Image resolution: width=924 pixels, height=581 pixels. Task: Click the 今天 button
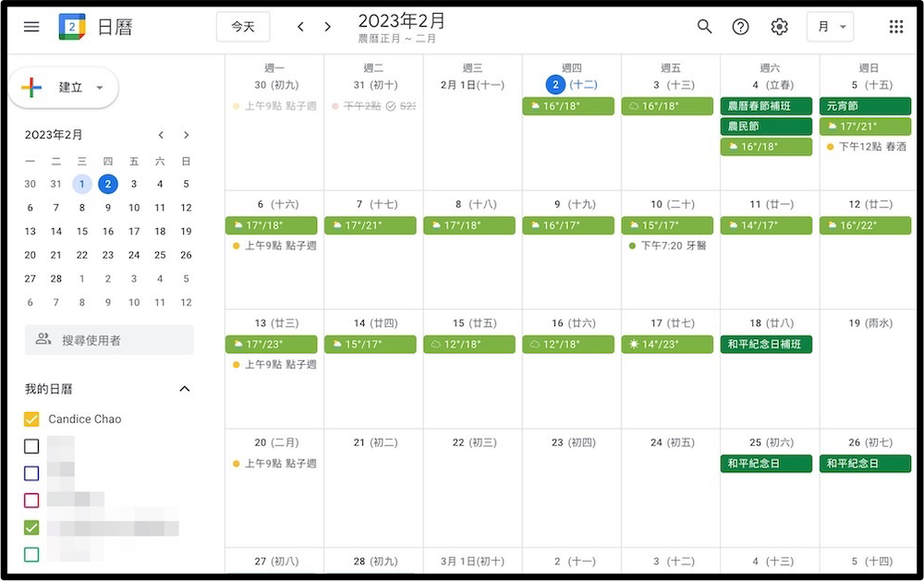[x=243, y=27]
